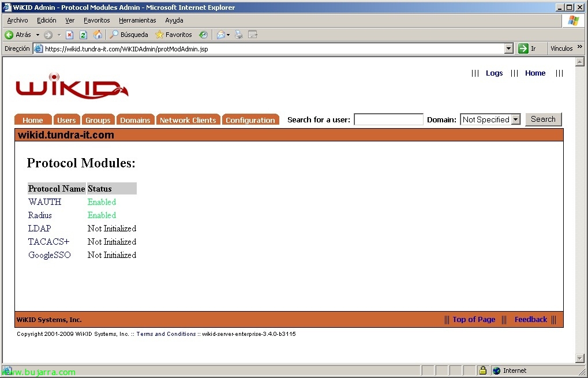Open browsing history toolbar icon

pyautogui.click(x=203, y=35)
